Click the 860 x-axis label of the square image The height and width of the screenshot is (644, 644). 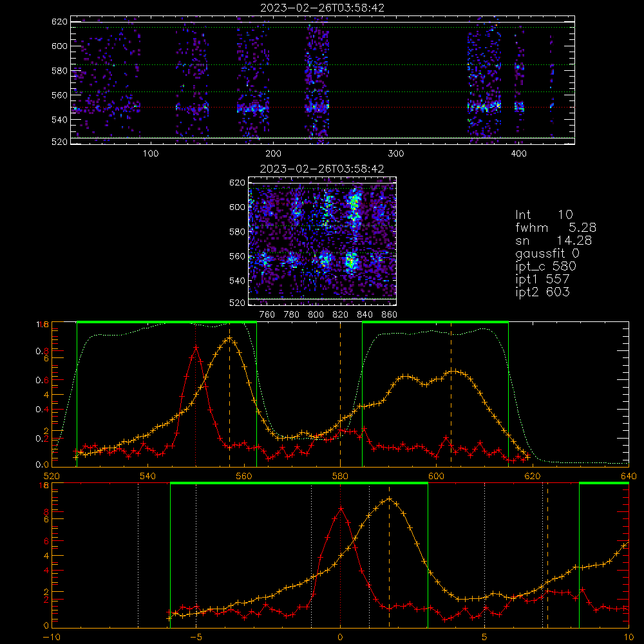pyautogui.click(x=390, y=315)
